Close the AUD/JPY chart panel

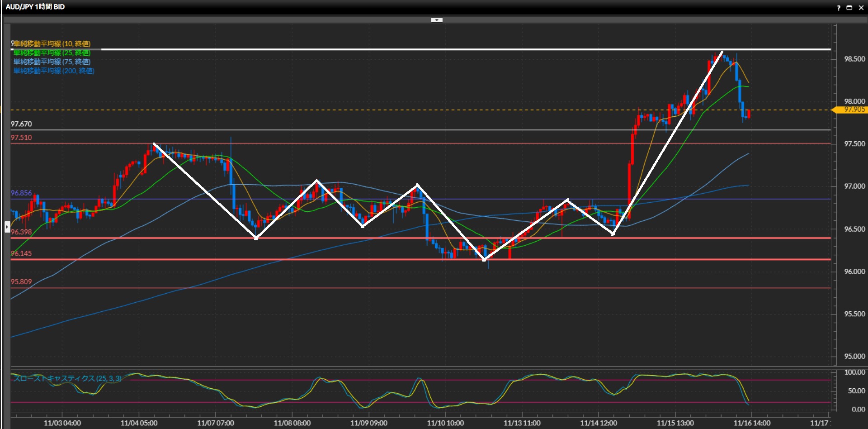tap(861, 8)
